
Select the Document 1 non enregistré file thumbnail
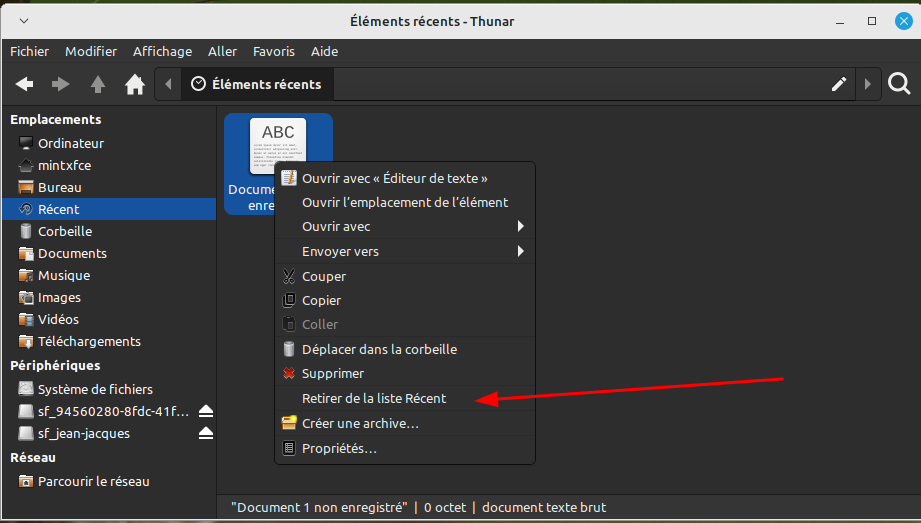(x=278, y=145)
